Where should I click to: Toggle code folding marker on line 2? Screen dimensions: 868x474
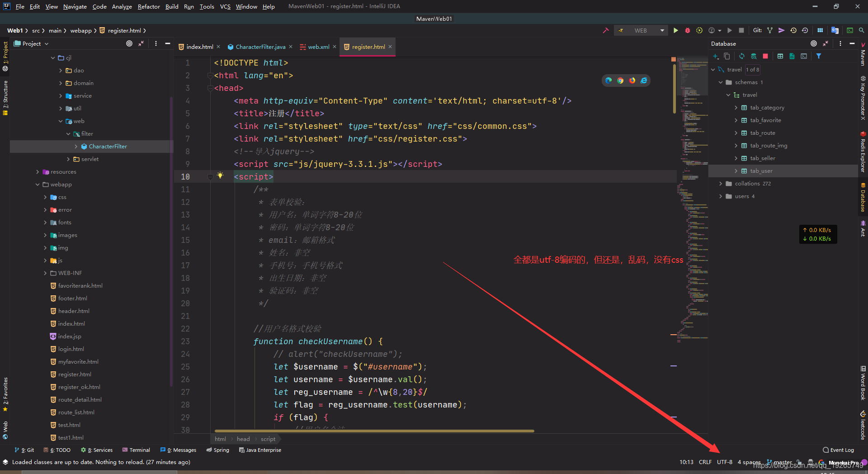coord(210,76)
